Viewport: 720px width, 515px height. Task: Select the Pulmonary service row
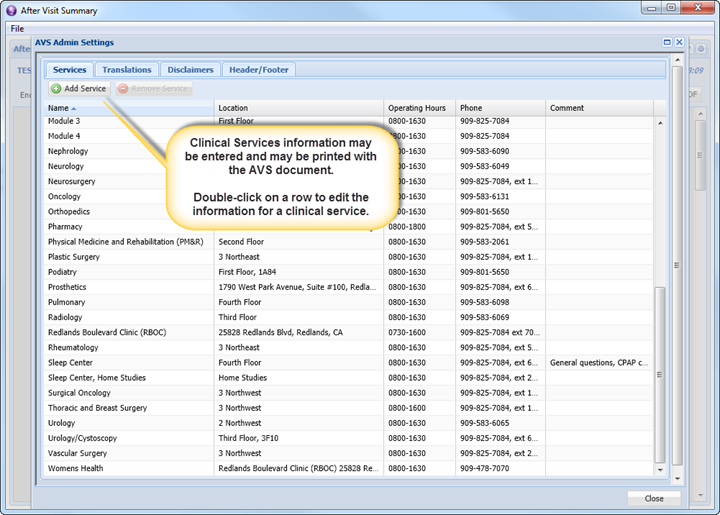pyautogui.click(x=349, y=302)
